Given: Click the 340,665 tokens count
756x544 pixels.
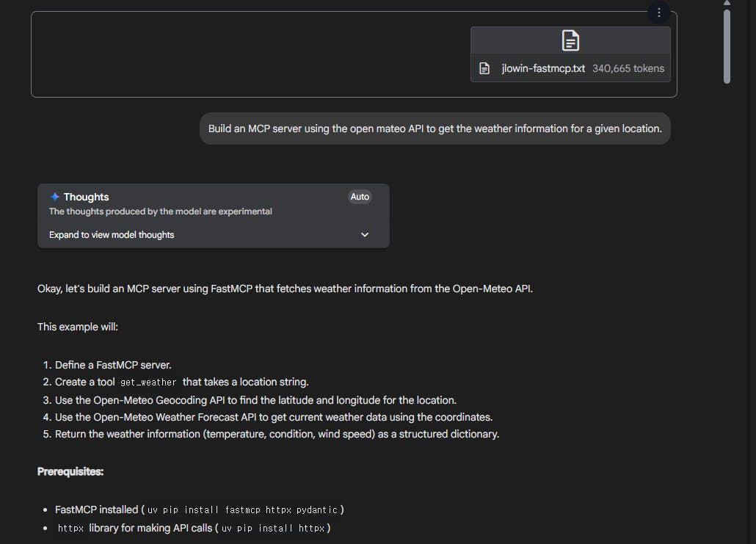Looking at the screenshot, I should [x=628, y=68].
